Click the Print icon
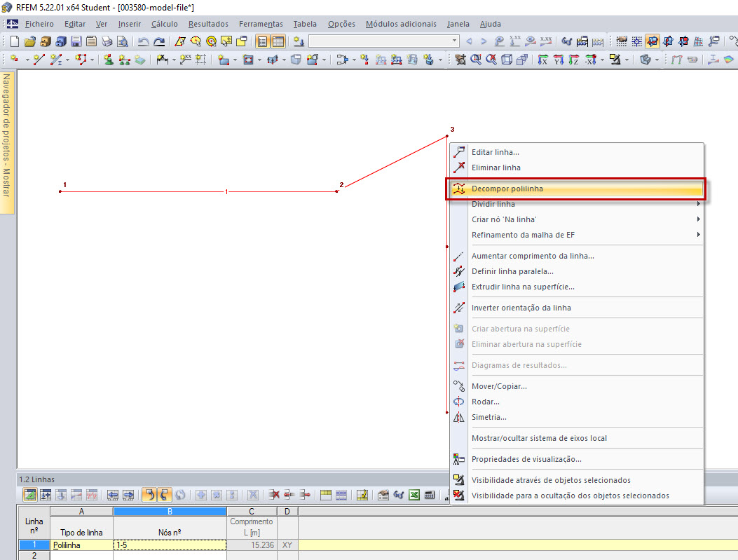Screen dimensions: 738x560 point(107,41)
